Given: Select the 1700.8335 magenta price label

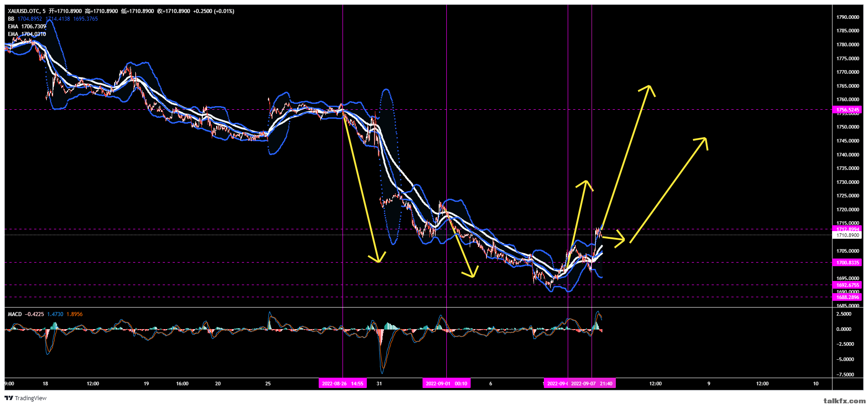Looking at the screenshot, I should [847, 263].
